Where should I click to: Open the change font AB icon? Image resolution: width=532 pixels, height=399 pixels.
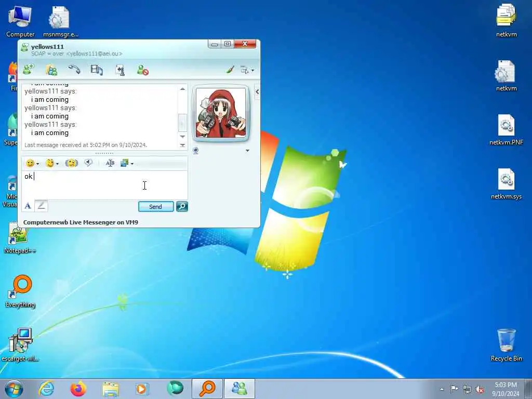[x=110, y=163]
